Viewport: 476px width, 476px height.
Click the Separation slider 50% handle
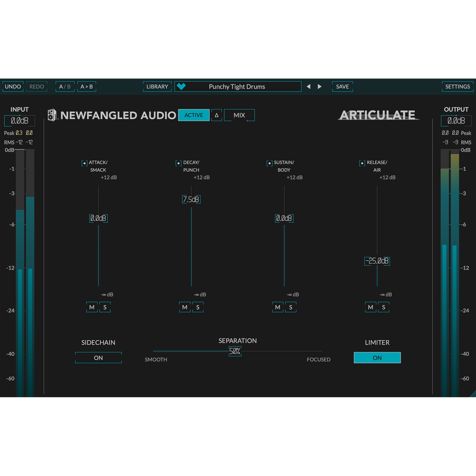[x=235, y=351]
